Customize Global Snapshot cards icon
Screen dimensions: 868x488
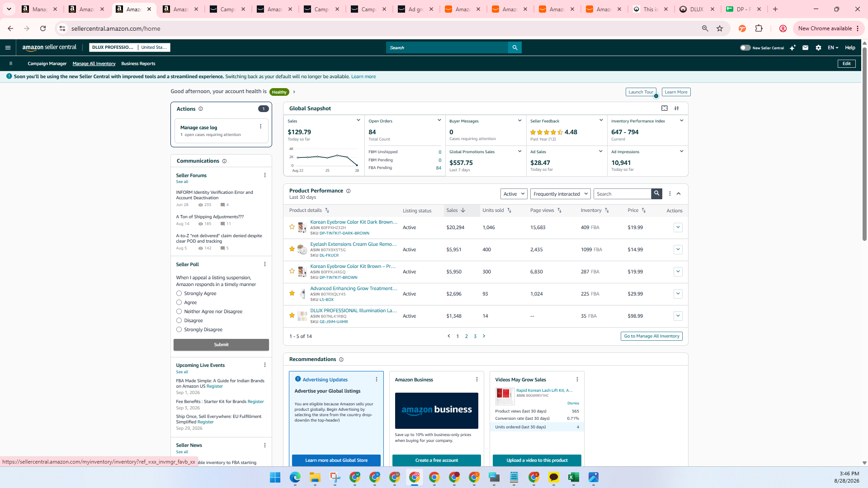(677, 108)
